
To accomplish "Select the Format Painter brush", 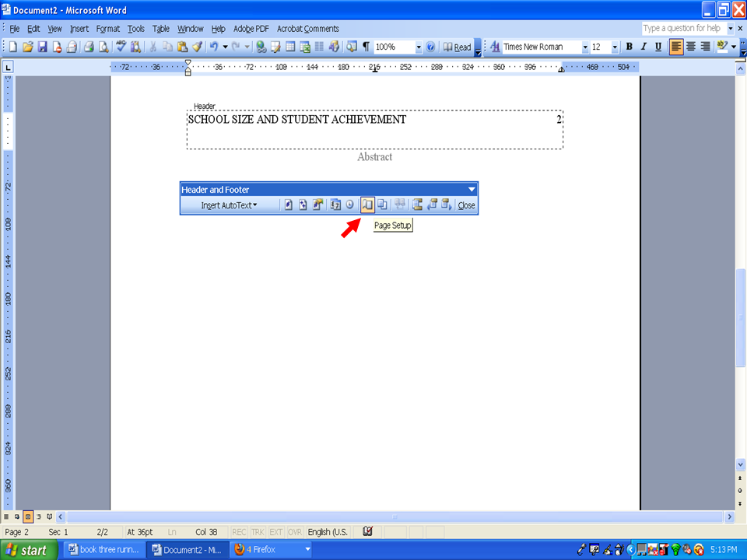I will pos(197,47).
